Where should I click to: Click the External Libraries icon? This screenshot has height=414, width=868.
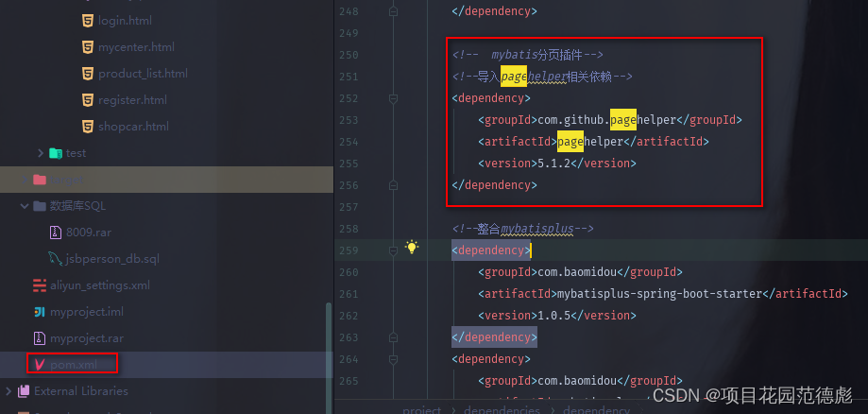click(x=24, y=391)
